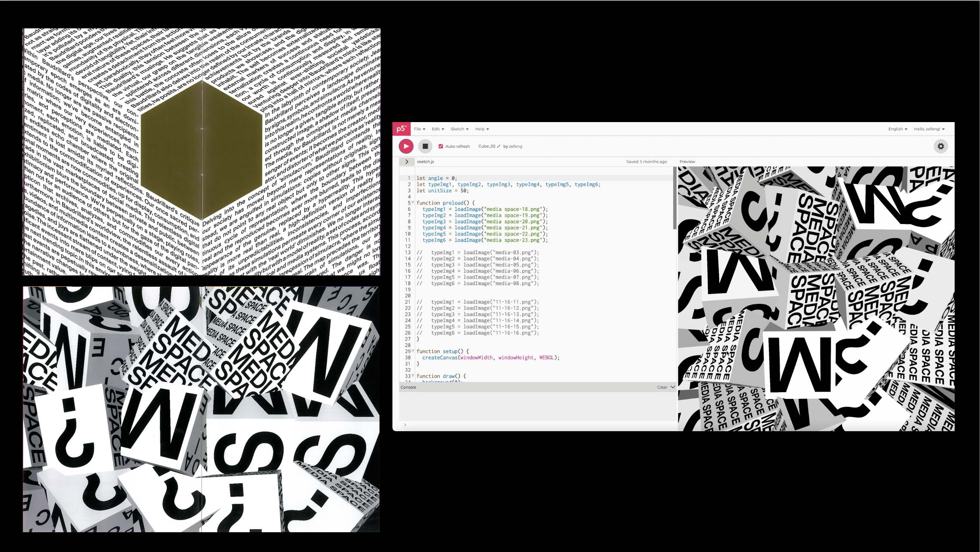Screen dimensions: 980x552
Task: Fold the draw function at line 33
Action: coord(413,376)
